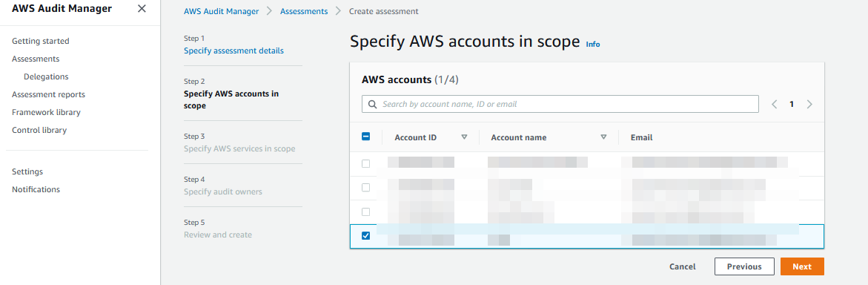Go to next page of accounts
The image size is (868, 285).
809,104
